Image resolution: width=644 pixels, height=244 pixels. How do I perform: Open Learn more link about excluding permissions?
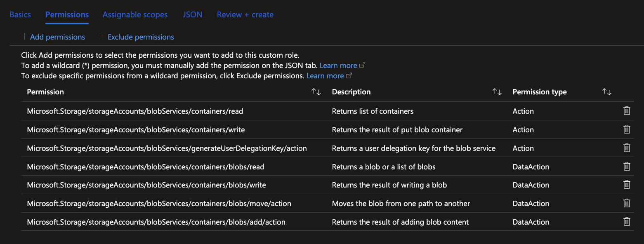click(325, 76)
